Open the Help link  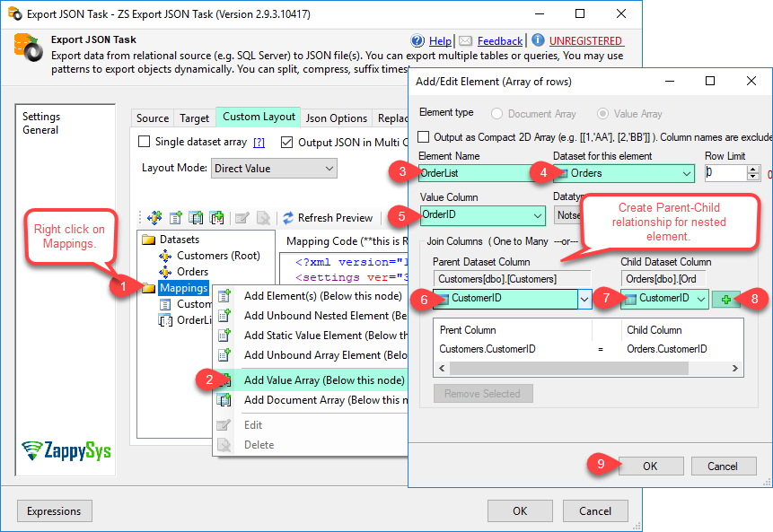pos(440,41)
